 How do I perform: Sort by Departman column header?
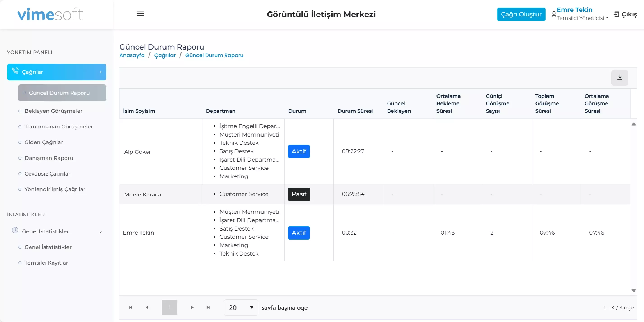point(221,111)
